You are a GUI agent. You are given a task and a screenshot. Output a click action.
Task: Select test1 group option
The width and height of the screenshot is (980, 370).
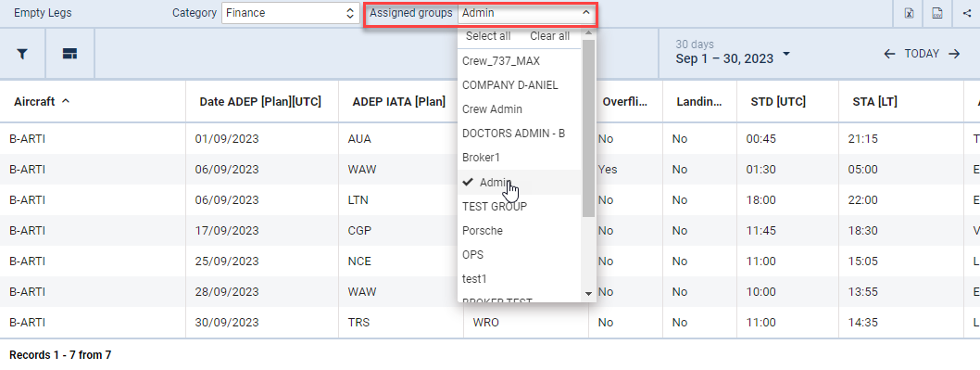(520, 278)
